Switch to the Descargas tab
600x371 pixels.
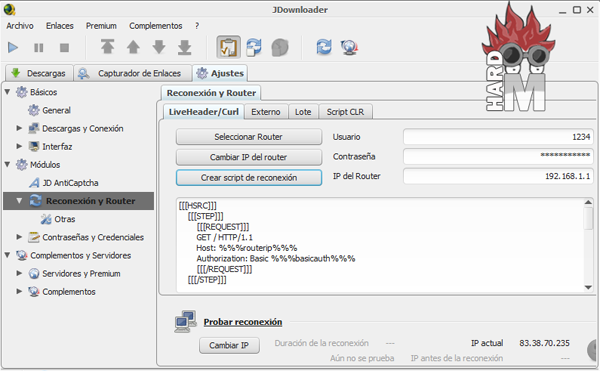pos(39,73)
